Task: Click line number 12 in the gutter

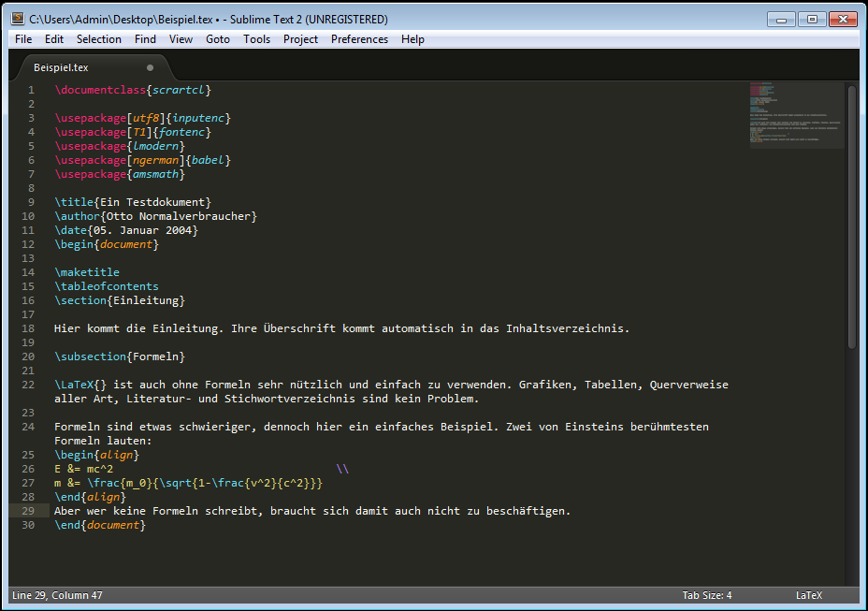Action: (x=28, y=244)
